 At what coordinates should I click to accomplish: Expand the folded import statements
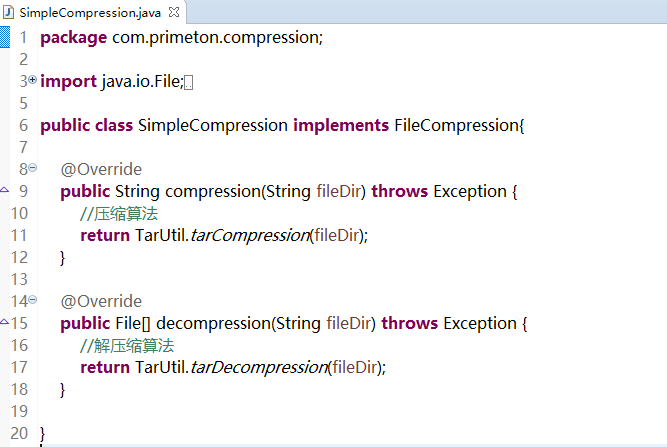[33, 79]
